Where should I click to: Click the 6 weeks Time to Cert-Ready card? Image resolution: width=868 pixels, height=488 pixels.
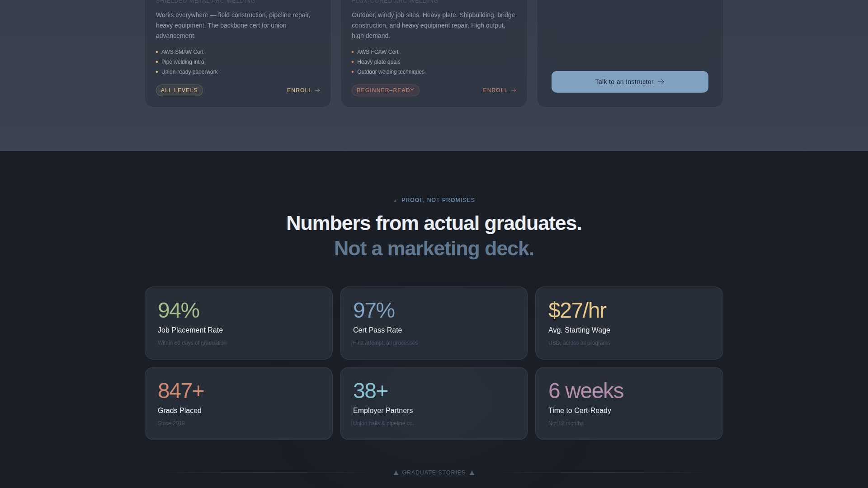coord(629,404)
